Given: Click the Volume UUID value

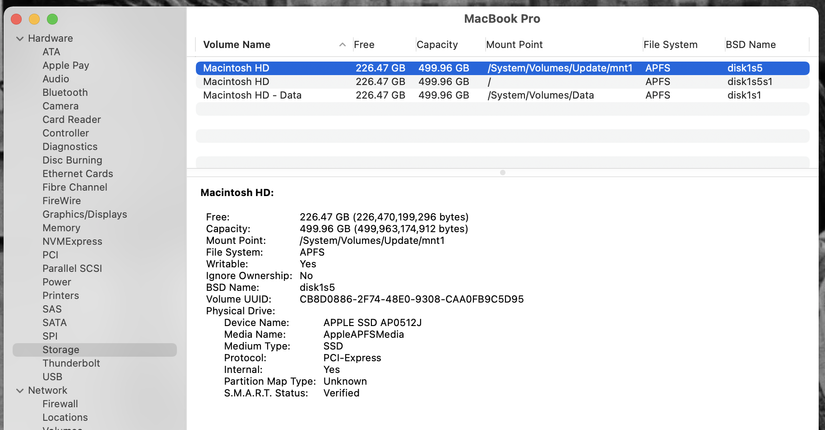Looking at the screenshot, I should pyautogui.click(x=411, y=299).
